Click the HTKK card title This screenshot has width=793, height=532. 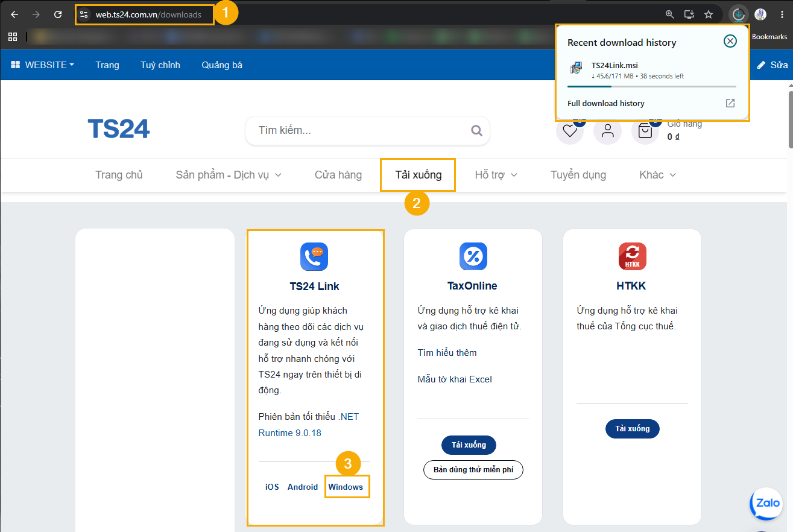632,286
